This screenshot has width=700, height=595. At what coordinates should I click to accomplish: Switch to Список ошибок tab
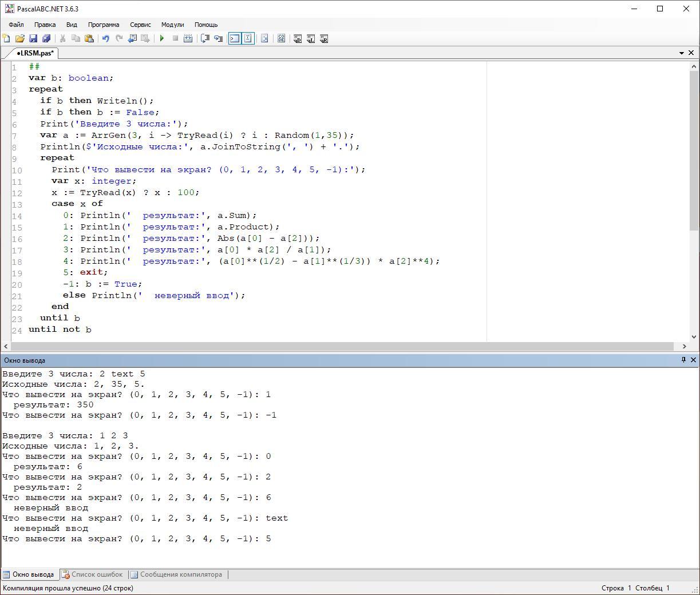[92, 574]
